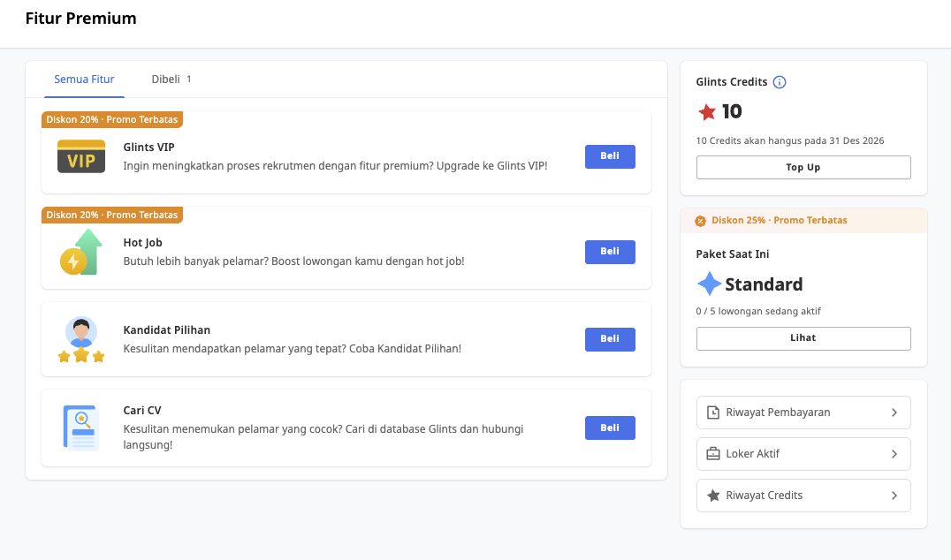The width and height of the screenshot is (951, 560).
Task: Click the discount percent badge icon
Action: 701,221
